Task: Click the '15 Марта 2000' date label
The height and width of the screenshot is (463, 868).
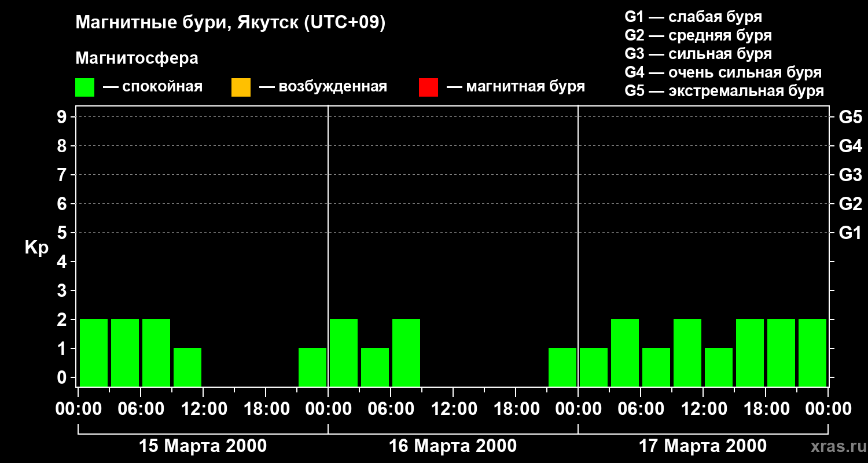Action: coord(203,446)
